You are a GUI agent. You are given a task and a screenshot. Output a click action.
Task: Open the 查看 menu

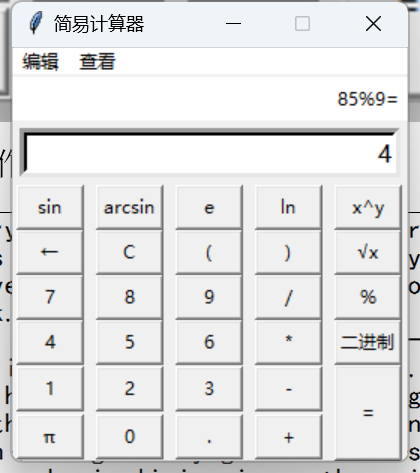coord(97,62)
